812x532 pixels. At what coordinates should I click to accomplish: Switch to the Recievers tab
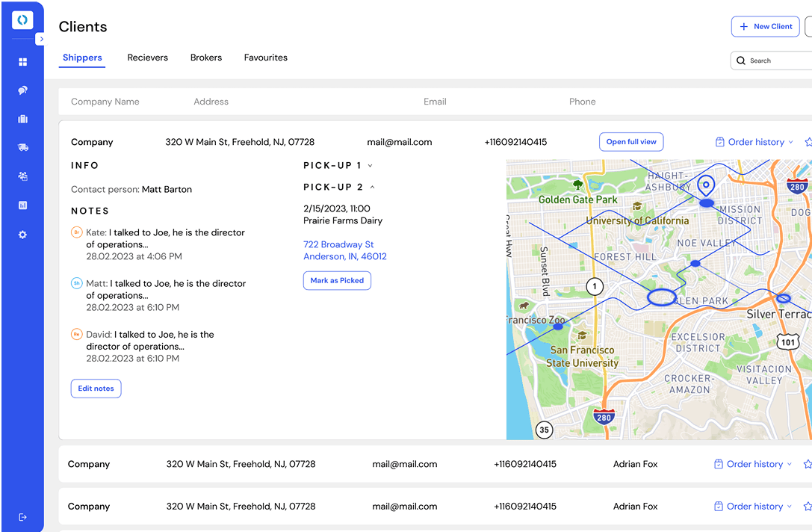147,58
